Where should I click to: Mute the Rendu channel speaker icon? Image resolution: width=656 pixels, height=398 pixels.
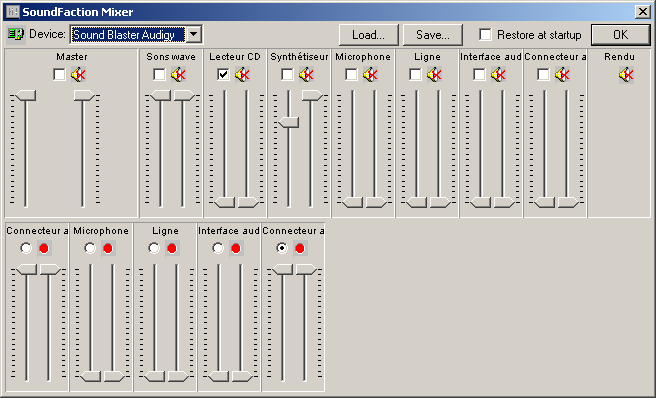tap(626, 75)
